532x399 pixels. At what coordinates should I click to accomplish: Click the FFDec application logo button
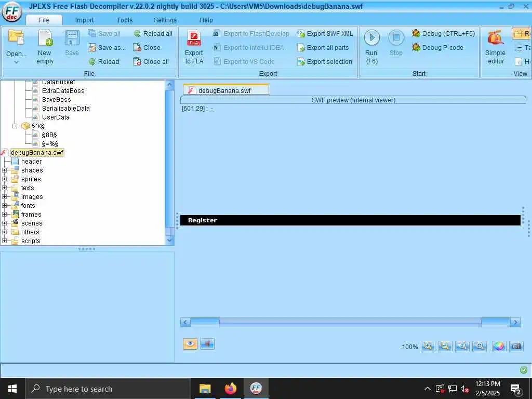pyautogui.click(x=12, y=11)
